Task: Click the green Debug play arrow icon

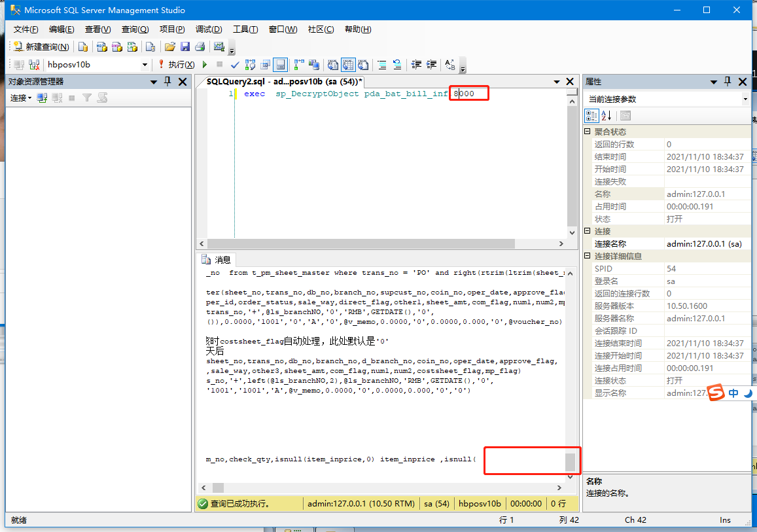Action: (205, 65)
